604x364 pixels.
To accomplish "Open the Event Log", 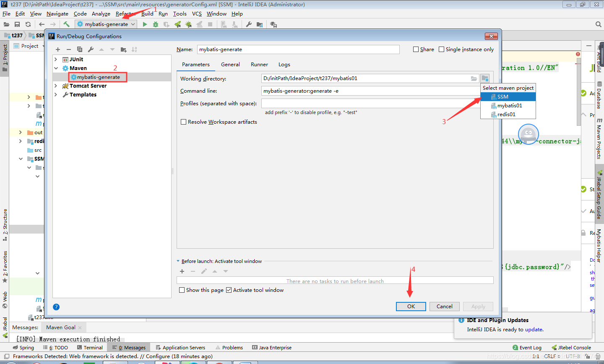I will [527, 348].
